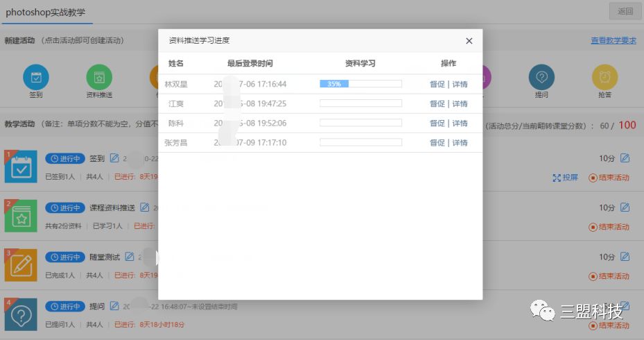Click 结束活动 for the 签到 activity

(x=609, y=178)
